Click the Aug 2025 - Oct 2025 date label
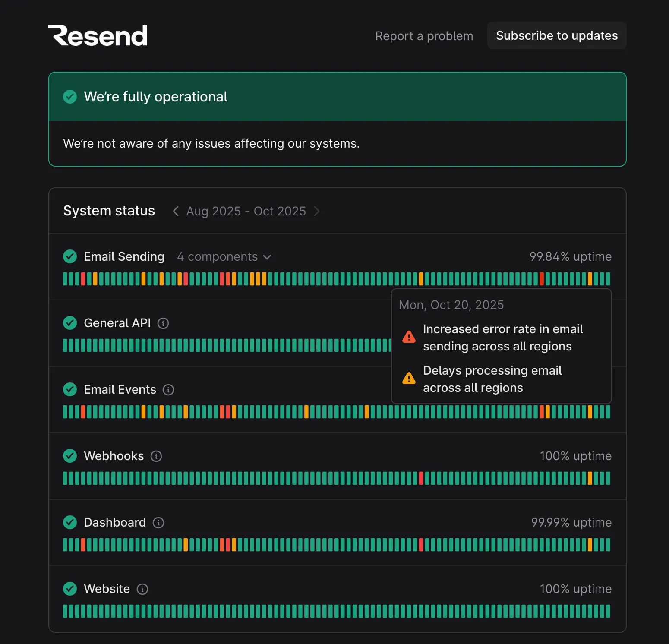The height and width of the screenshot is (644, 669). click(246, 211)
